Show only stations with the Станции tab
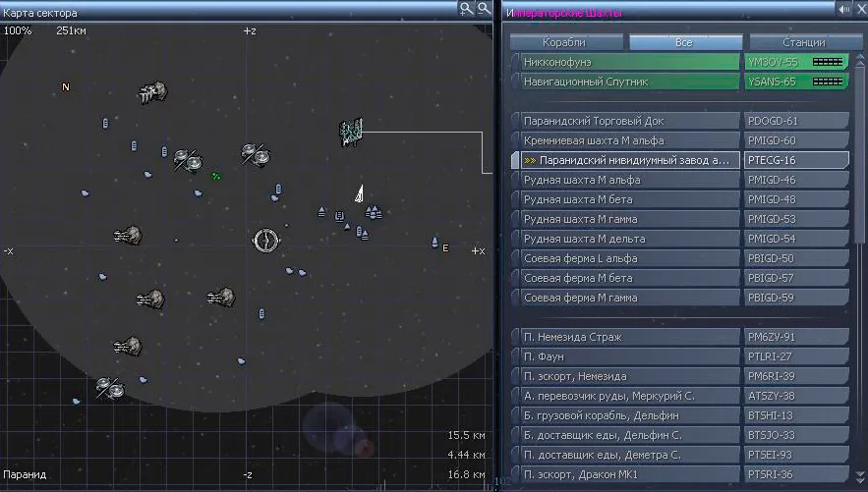868x492 pixels. coord(804,42)
